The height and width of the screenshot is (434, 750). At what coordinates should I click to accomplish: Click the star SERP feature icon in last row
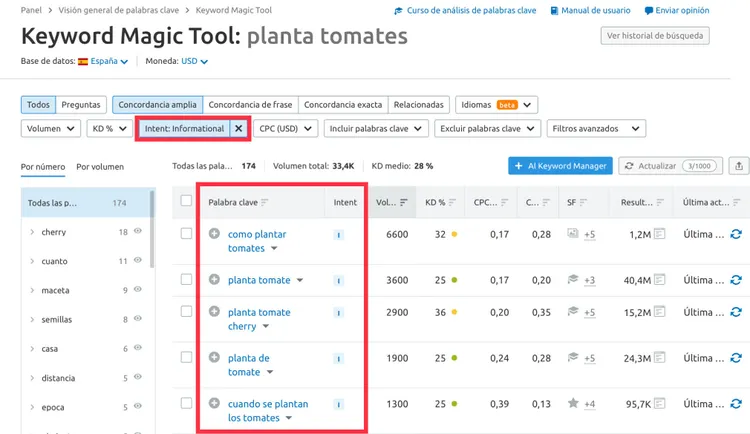[x=573, y=403]
